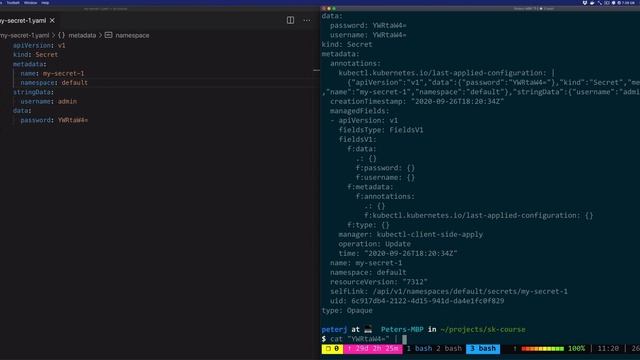
Task: Open the editor More Actions menu
Action: coord(307,20)
